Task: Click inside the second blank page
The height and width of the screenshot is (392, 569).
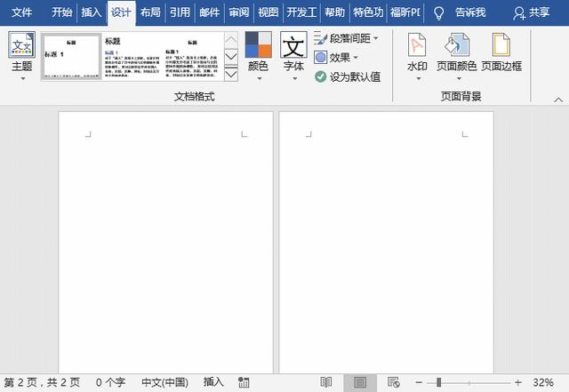Action: [387, 243]
